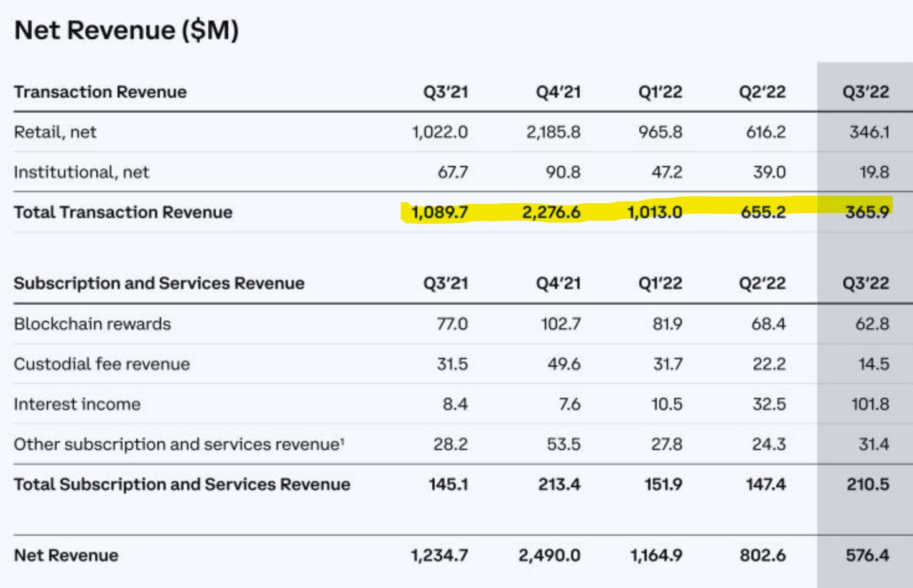The image size is (913, 588).
Task: Click the 'Blockchain rewards' row label
Action: [92, 324]
